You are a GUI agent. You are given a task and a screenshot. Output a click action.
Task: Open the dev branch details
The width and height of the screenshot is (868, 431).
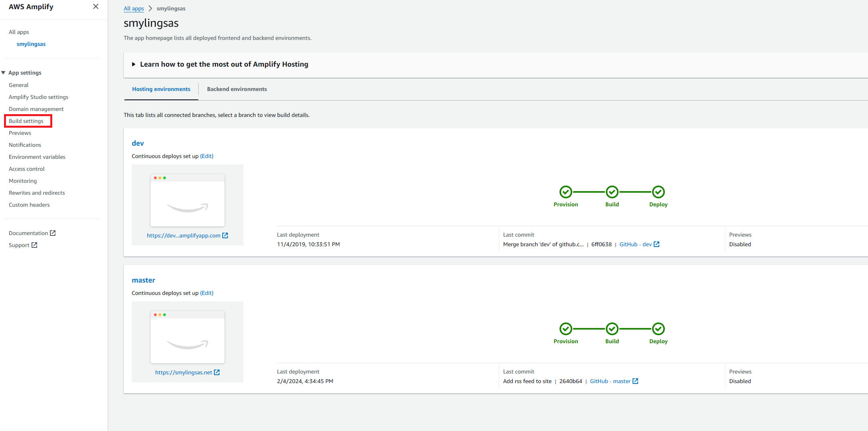coord(138,143)
